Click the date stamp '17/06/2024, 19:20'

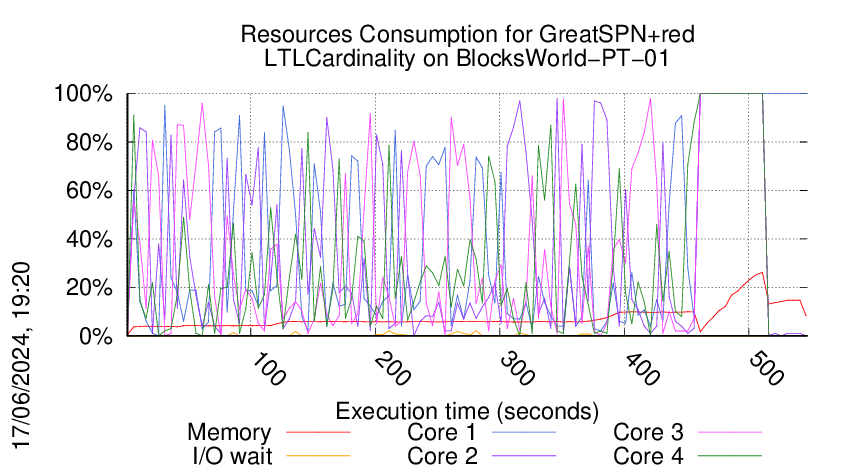[x=22, y=356]
